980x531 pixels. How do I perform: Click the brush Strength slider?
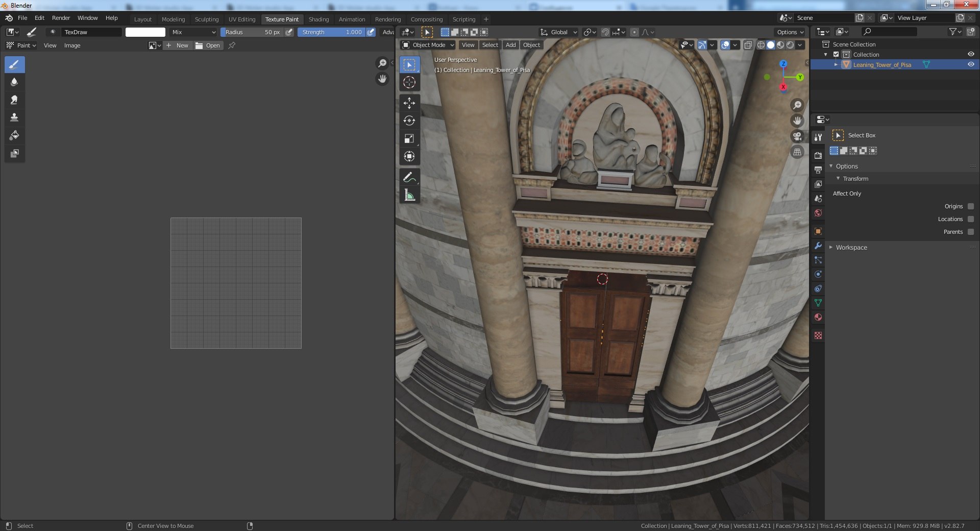[x=332, y=32]
